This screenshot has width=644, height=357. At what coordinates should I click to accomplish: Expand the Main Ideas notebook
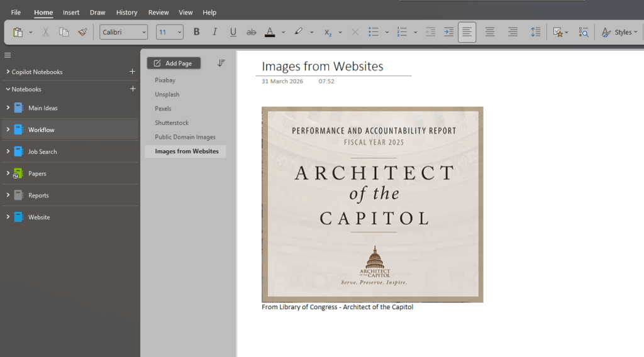point(8,108)
